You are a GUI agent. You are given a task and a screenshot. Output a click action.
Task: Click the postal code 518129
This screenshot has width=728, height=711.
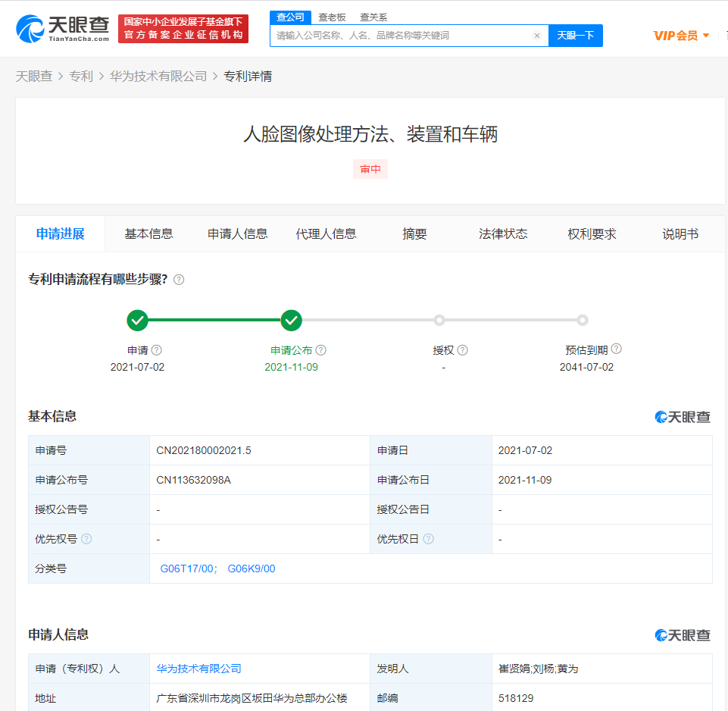pos(516,698)
